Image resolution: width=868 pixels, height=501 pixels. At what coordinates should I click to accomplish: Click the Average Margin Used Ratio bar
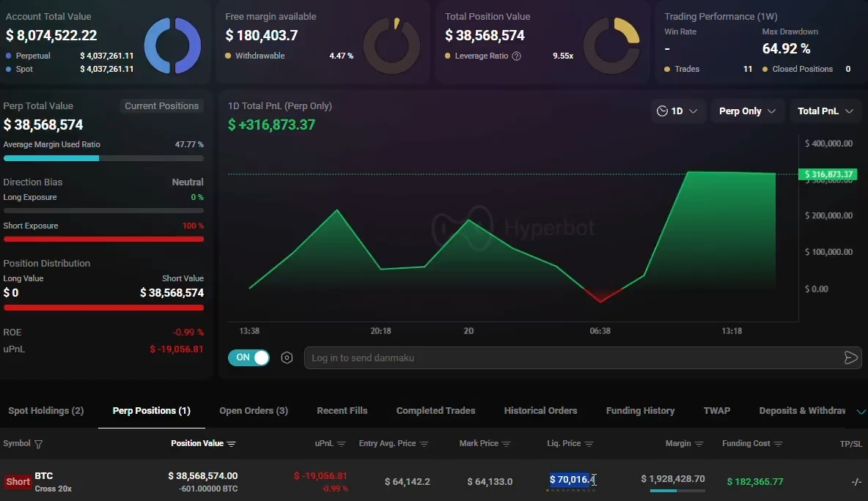[x=103, y=158]
